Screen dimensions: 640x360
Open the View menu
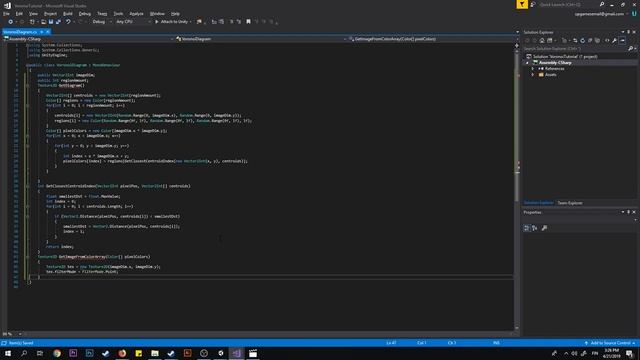[x=33, y=13]
